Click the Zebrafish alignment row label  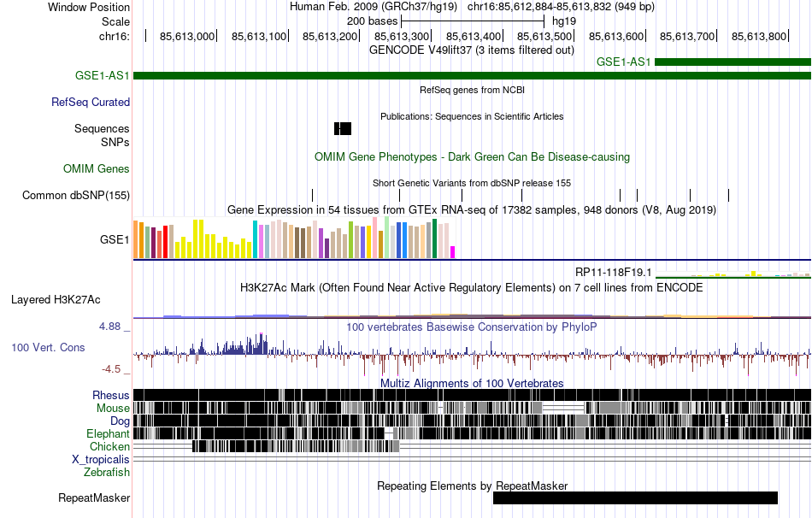click(x=107, y=473)
